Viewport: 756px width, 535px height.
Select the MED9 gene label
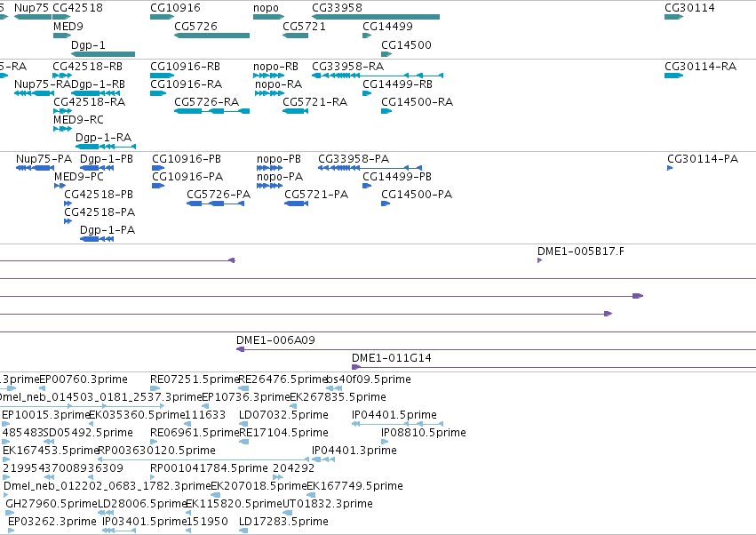coord(68,26)
